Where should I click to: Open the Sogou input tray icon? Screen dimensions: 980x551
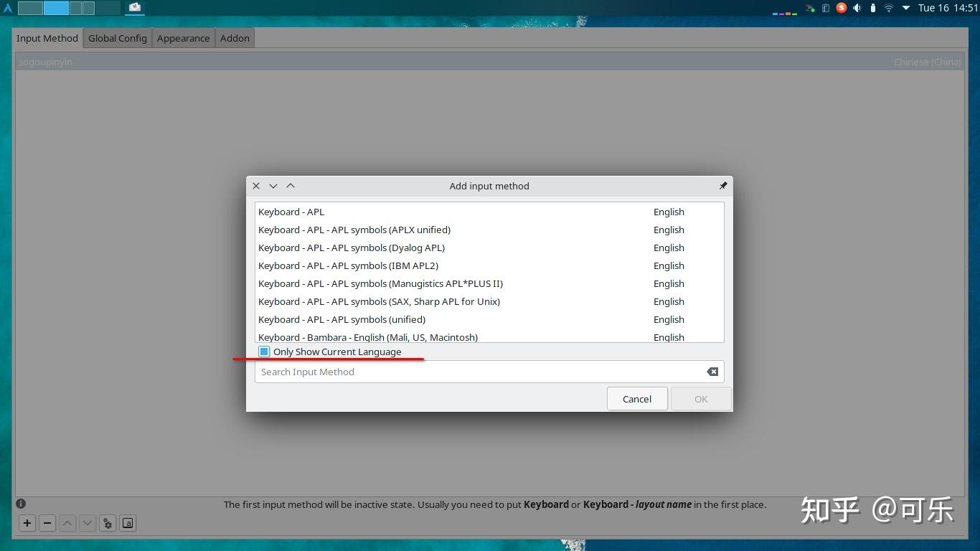coord(842,8)
